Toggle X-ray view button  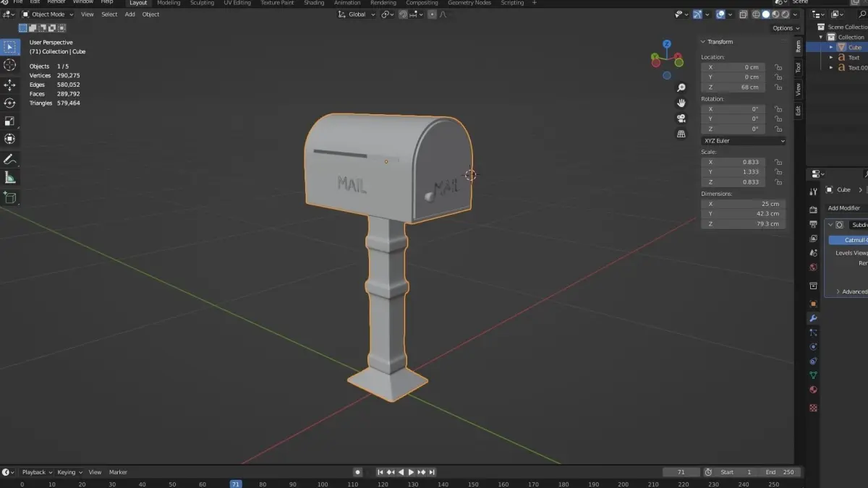[x=743, y=14]
